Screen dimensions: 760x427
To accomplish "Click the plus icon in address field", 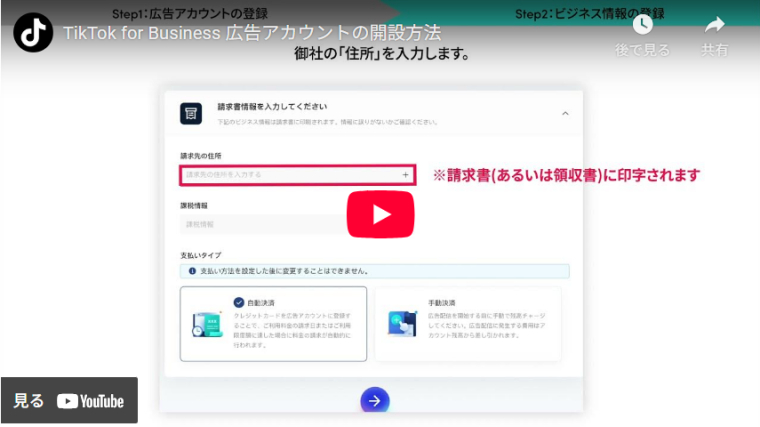I will tap(405, 175).
